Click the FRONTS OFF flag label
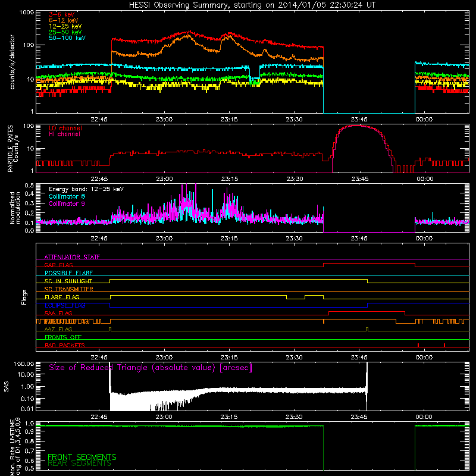476x476 pixels. tap(63, 337)
